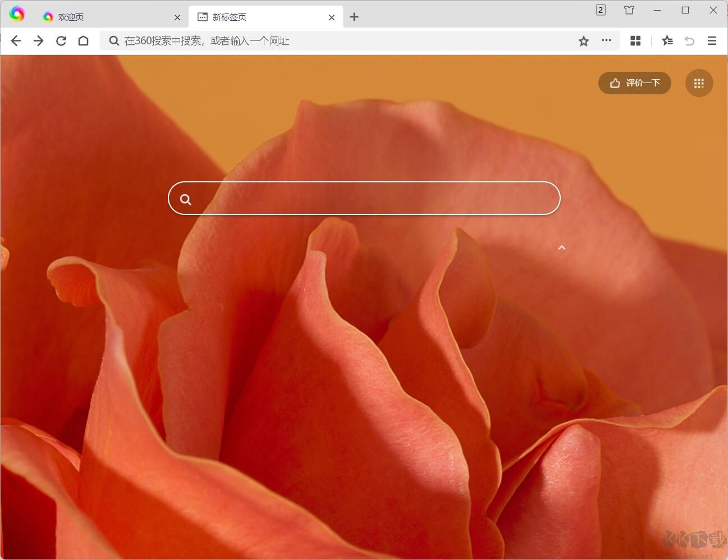The height and width of the screenshot is (560, 728).
Task: Open the extensions grid icon
Action: coord(635,41)
